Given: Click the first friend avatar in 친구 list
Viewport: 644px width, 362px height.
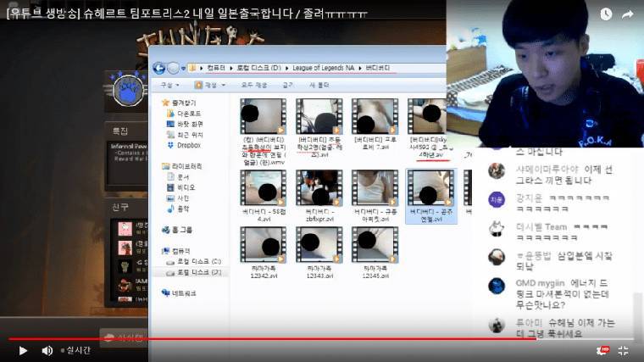Looking at the screenshot, I should pos(125,228).
